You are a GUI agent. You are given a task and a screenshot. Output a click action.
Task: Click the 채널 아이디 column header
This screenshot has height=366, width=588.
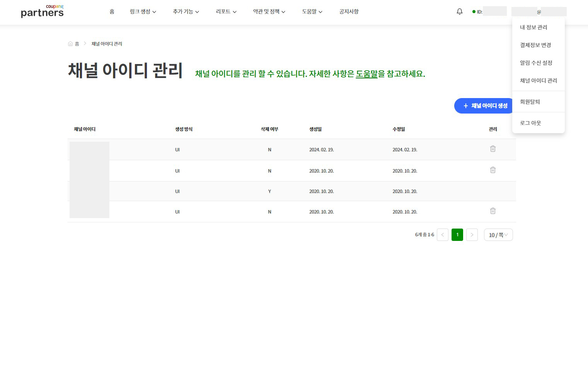pyautogui.click(x=85, y=129)
